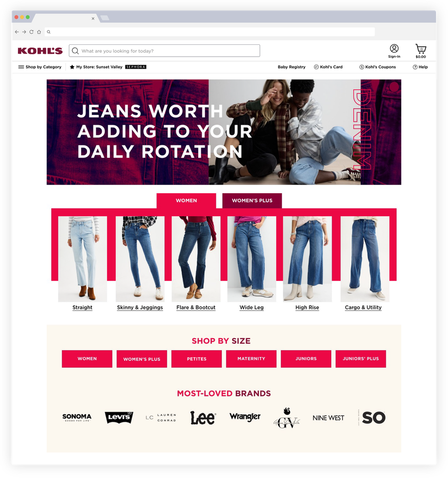Open the shopping cart icon
Viewport: 448px width, 480px height.
click(x=421, y=51)
